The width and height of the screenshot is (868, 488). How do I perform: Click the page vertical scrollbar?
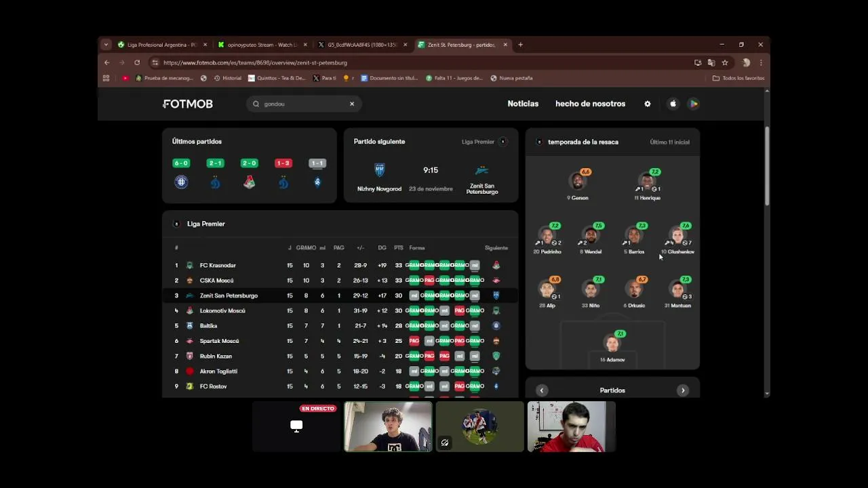pyautogui.click(x=768, y=166)
